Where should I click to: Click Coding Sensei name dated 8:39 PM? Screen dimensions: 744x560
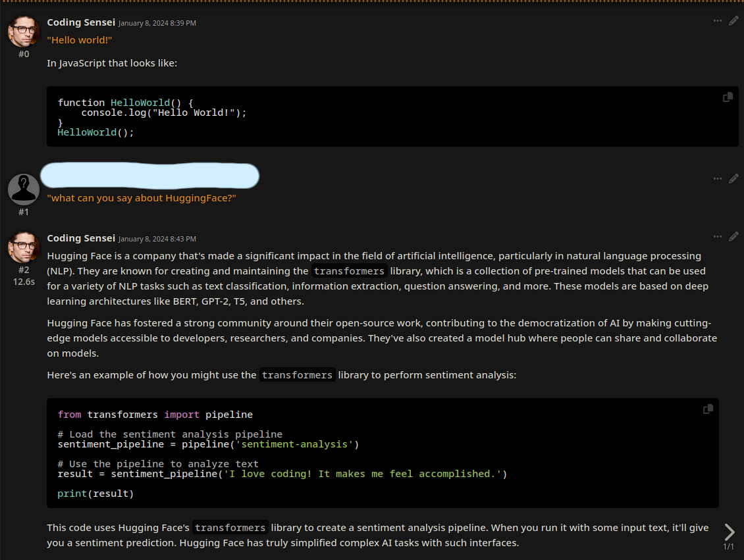(81, 22)
